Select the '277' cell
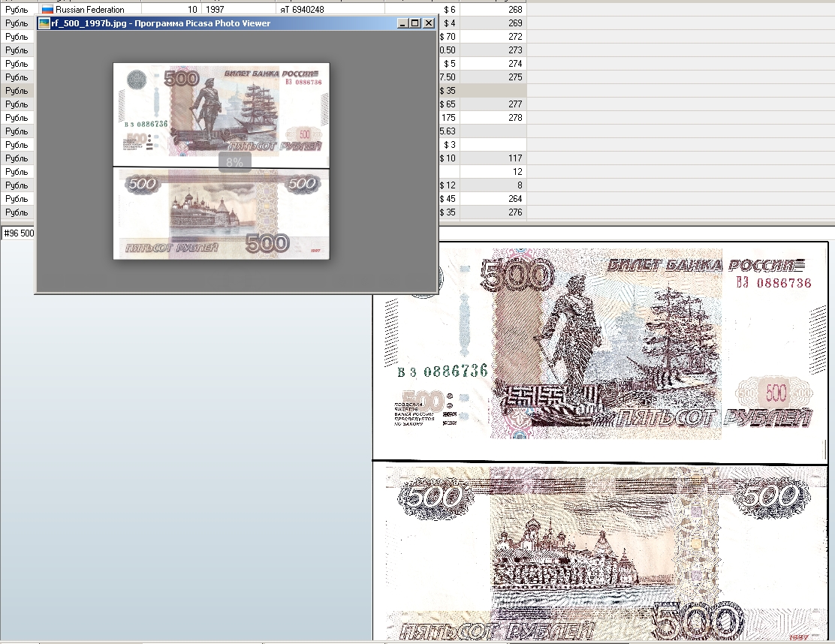Viewport: 835px width, 644px height. click(493, 104)
